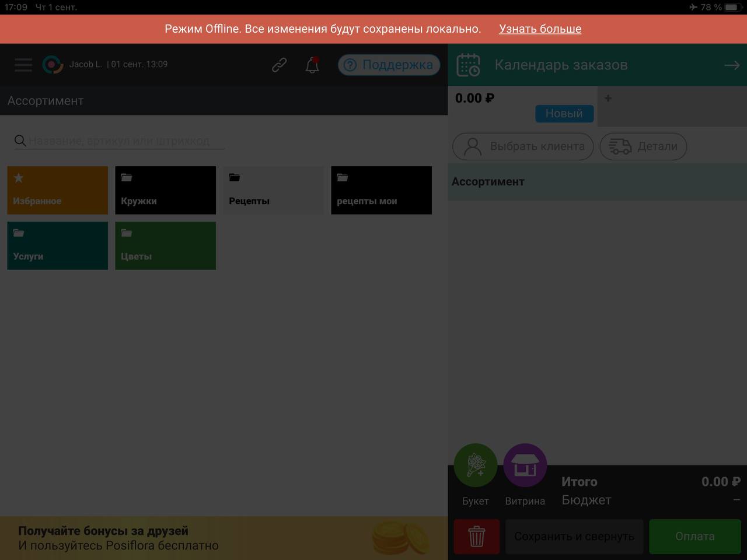Open the Цветы folder
This screenshot has height=560, width=747.
pos(165,246)
